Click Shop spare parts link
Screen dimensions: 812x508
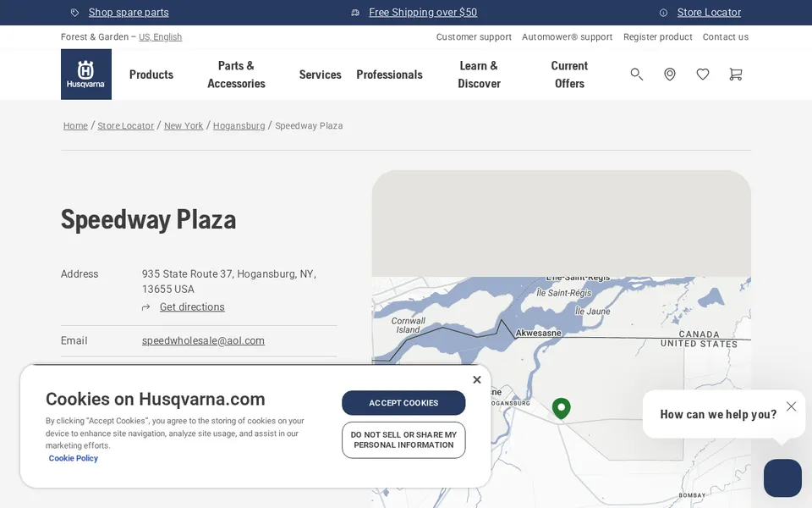click(129, 13)
